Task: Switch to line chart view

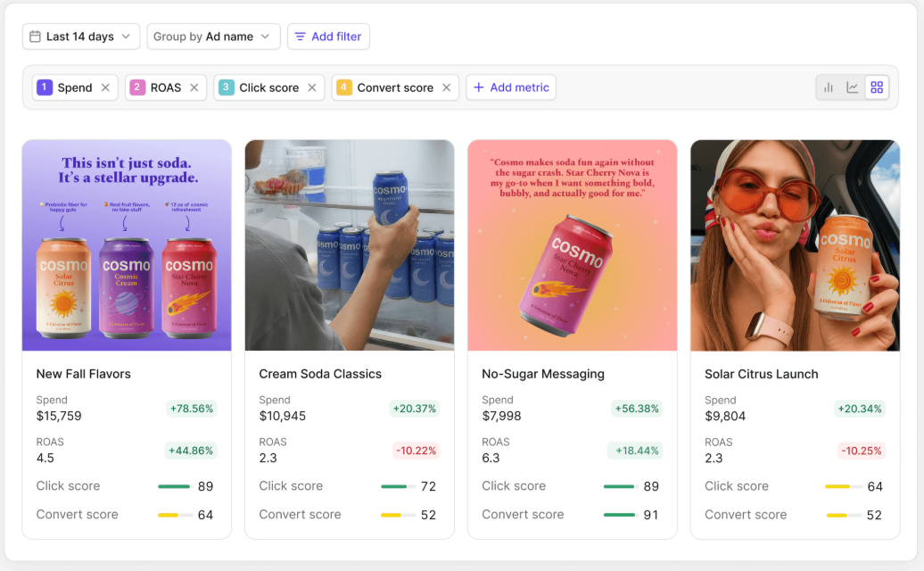Action: coord(853,87)
